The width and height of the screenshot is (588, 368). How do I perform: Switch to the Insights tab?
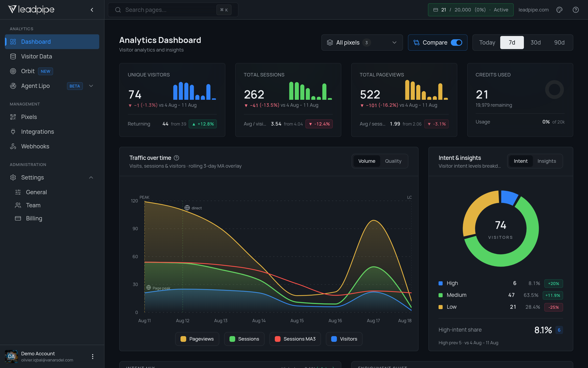tap(547, 161)
